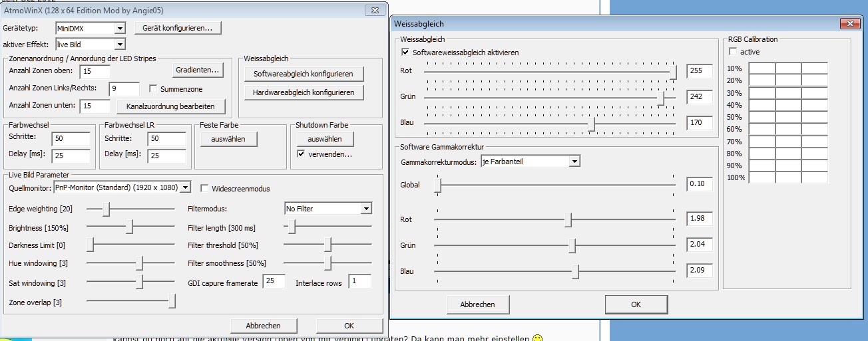Viewport: 868px width, 341px height.
Task: Cancel Weissabgleich dialog with Abbrechen
Action: 477,304
